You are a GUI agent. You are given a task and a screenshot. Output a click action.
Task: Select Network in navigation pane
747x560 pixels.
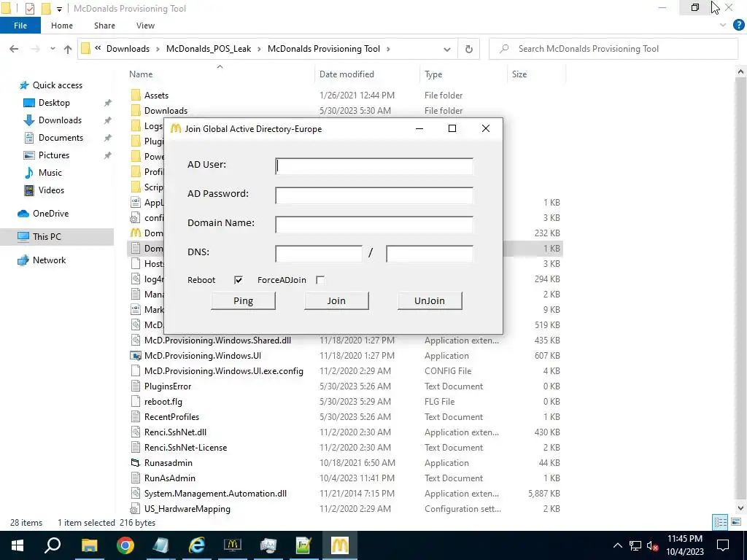click(49, 260)
